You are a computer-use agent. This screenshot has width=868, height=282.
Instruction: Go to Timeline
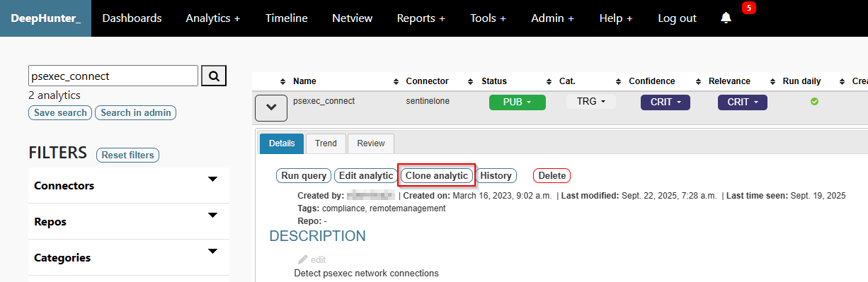tap(287, 18)
